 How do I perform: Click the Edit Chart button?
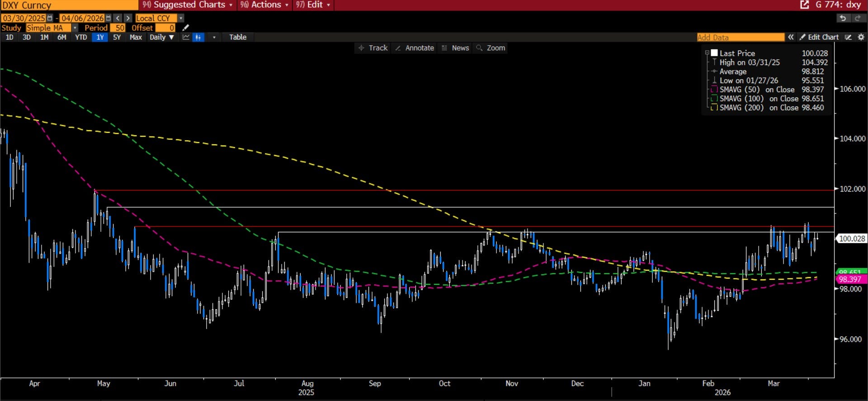tap(819, 37)
